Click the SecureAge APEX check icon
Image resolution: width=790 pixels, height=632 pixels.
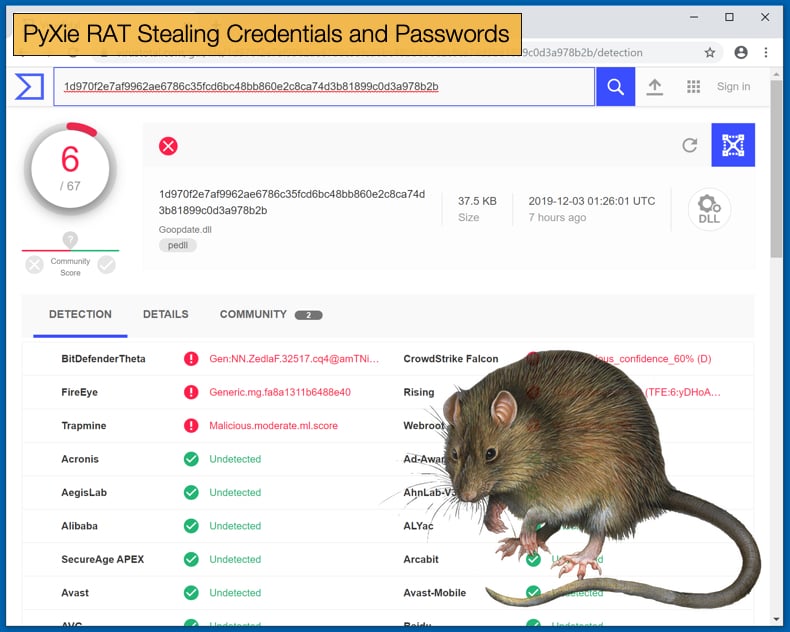point(191,559)
